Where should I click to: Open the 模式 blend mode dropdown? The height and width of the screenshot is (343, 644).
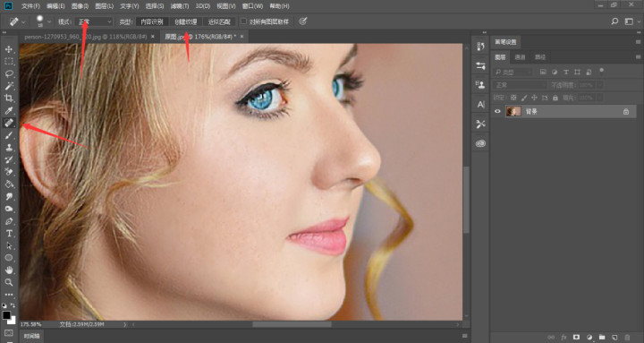95,21
